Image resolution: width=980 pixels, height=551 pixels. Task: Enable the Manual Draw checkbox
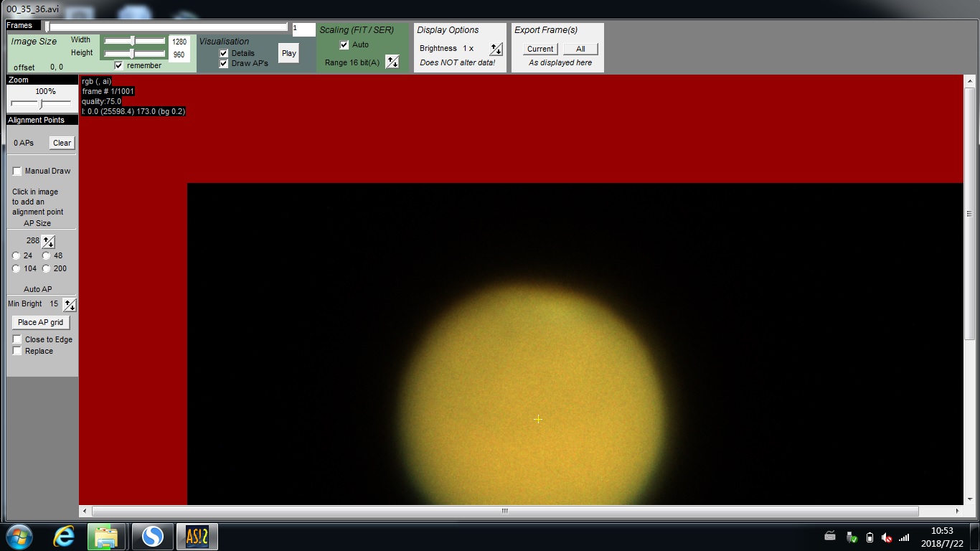click(17, 171)
